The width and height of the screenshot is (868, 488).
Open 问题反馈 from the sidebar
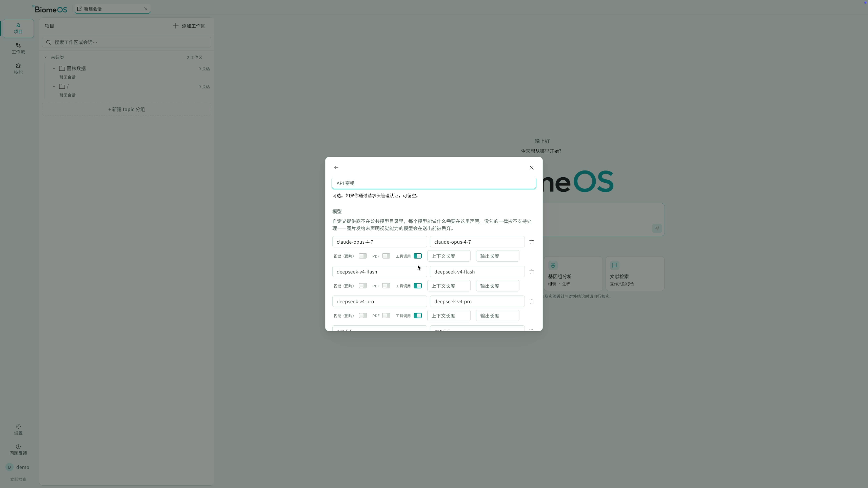point(18,450)
